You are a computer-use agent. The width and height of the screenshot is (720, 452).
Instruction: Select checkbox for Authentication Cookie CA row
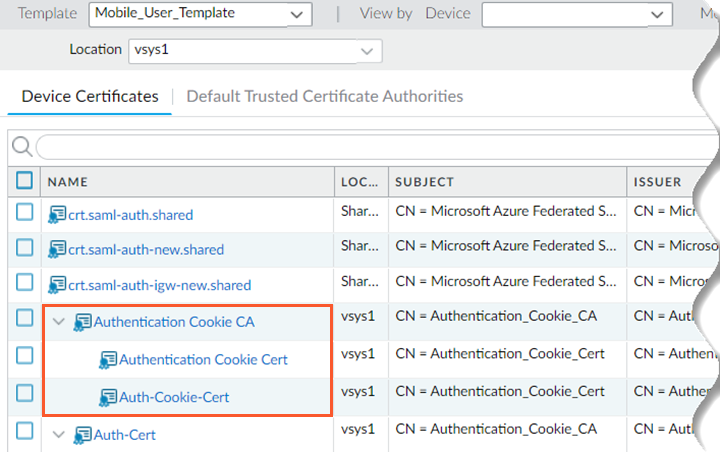click(x=24, y=320)
